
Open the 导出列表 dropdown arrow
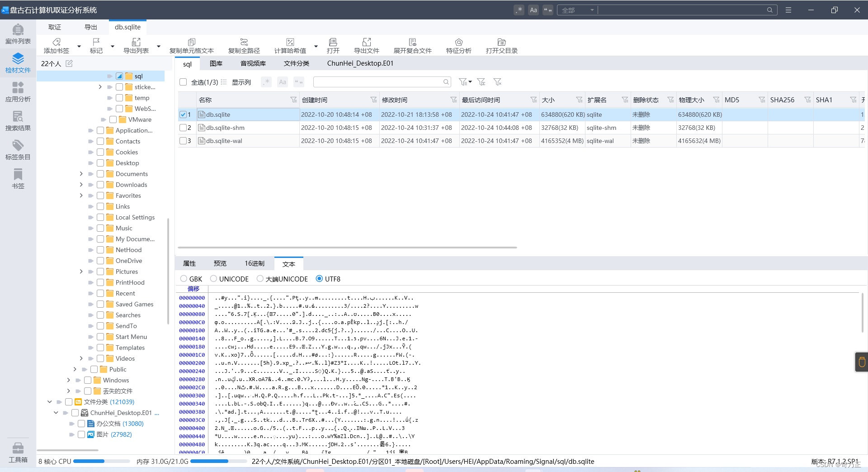[159, 46]
